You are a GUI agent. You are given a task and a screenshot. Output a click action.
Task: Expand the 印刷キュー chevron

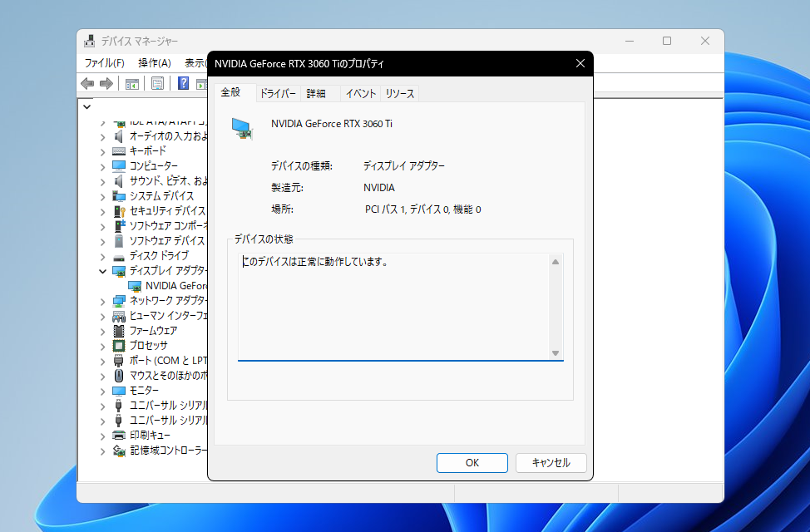103,436
